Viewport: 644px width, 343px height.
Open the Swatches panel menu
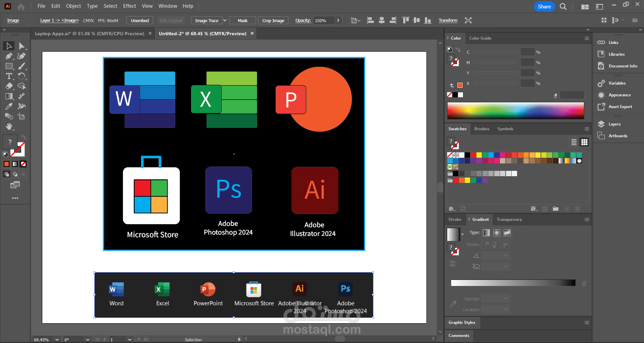click(x=587, y=129)
